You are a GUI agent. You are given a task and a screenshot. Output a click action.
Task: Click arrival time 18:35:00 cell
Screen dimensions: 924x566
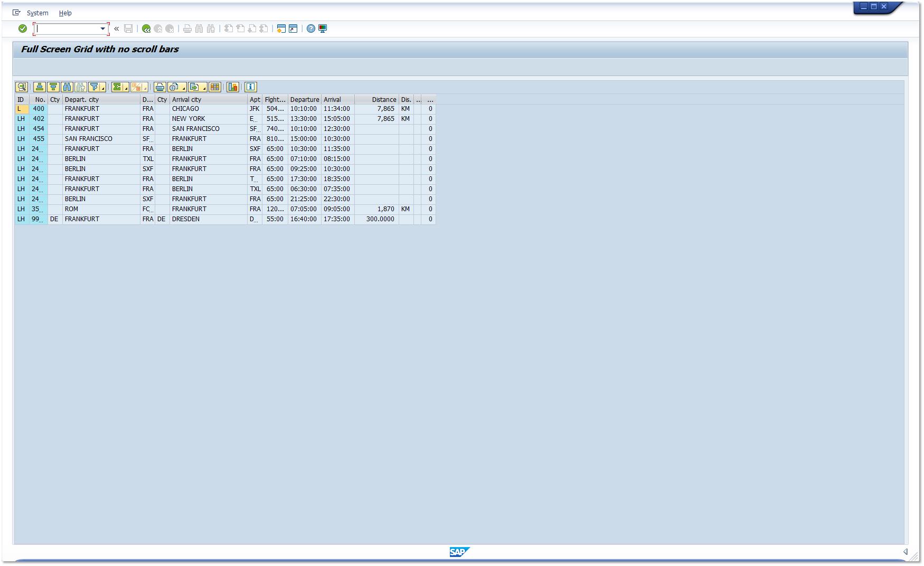pyautogui.click(x=338, y=179)
